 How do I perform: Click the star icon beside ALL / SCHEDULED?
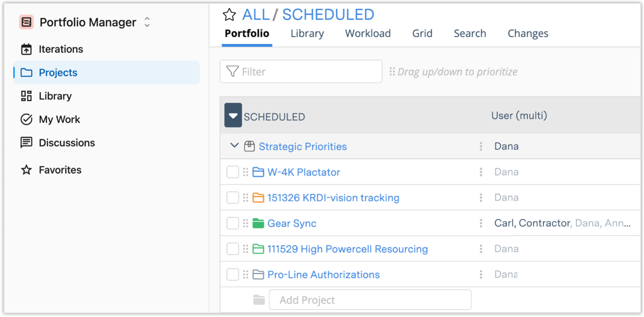(229, 15)
